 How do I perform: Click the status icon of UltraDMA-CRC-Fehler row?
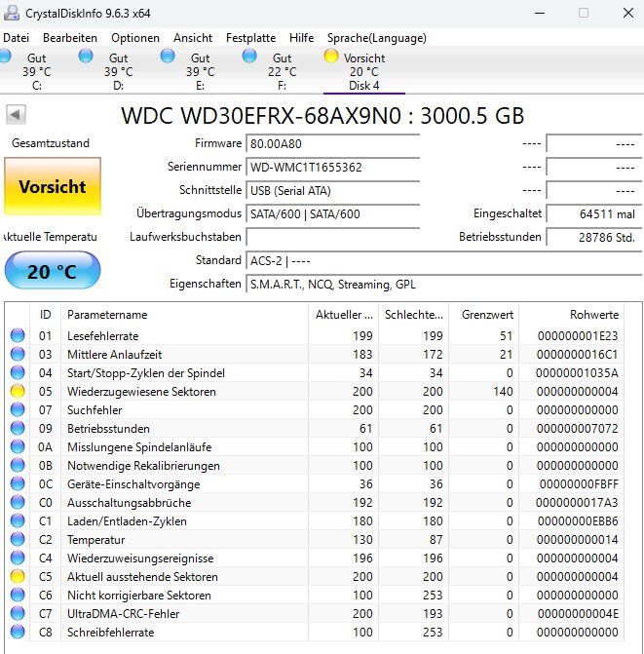tap(18, 613)
